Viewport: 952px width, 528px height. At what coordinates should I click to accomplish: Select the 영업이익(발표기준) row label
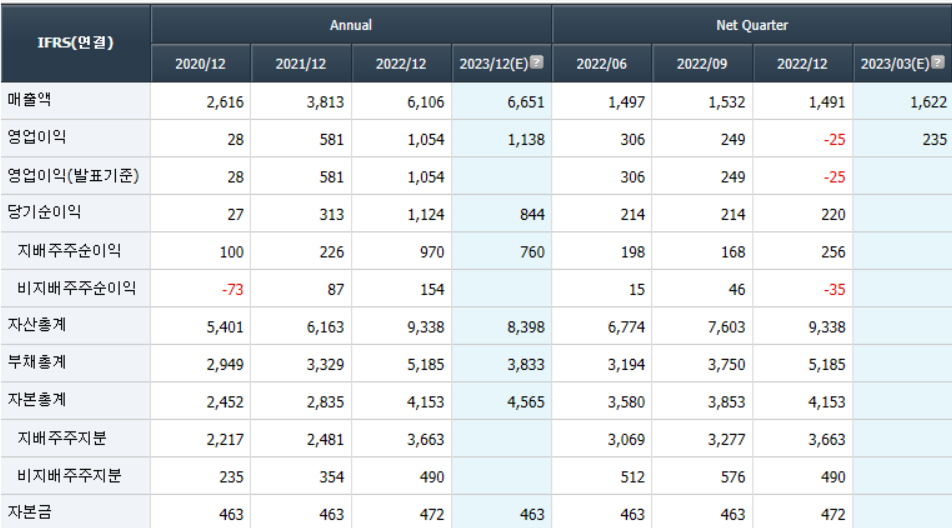pyautogui.click(x=73, y=175)
